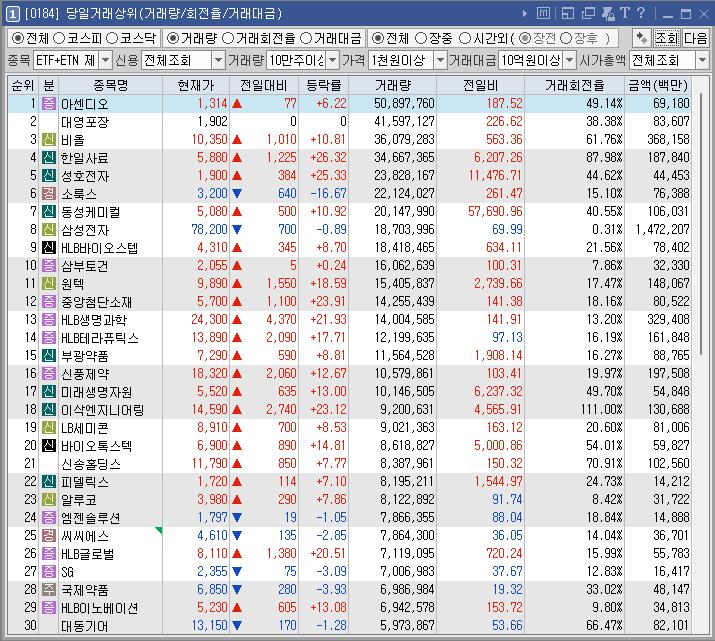
Task: Select the 시간외 radio button
Action: coord(464,38)
